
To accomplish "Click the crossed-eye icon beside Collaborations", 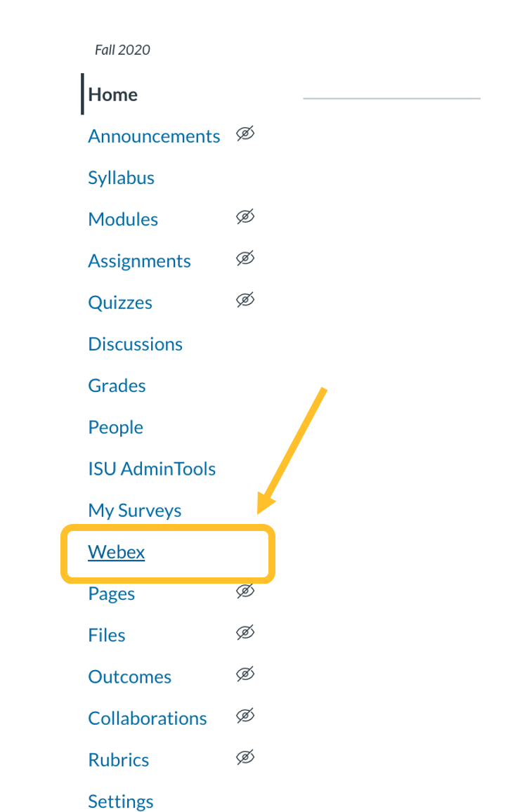I will pos(245,716).
